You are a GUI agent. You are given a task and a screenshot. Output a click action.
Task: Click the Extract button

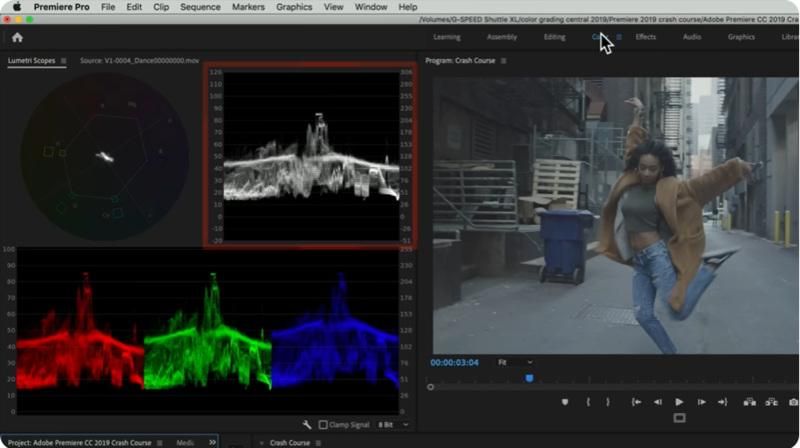tap(771, 402)
